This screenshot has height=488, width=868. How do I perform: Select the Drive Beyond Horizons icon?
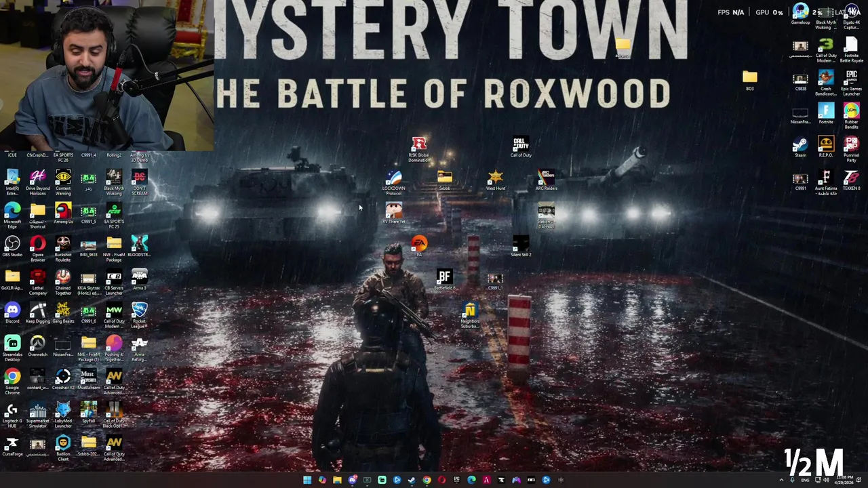37,183
